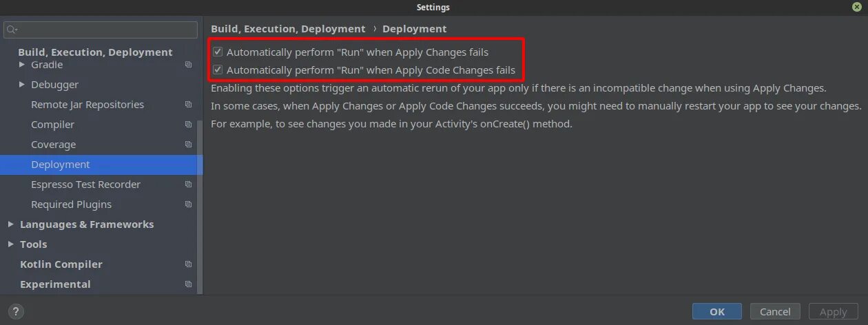Image resolution: width=868 pixels, height=325 pixels.
Task: Expand the Debugger settings node
Action: click(x=22, y=85)
